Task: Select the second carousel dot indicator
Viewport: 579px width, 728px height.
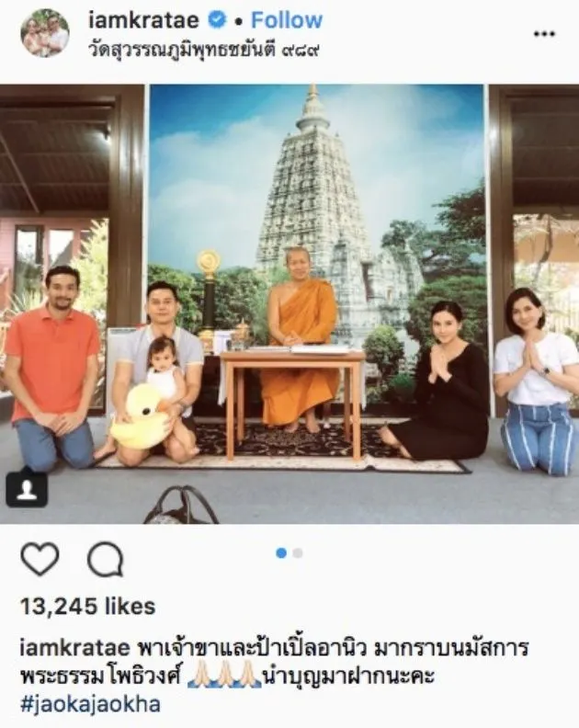Action: [x=298, y=553]
